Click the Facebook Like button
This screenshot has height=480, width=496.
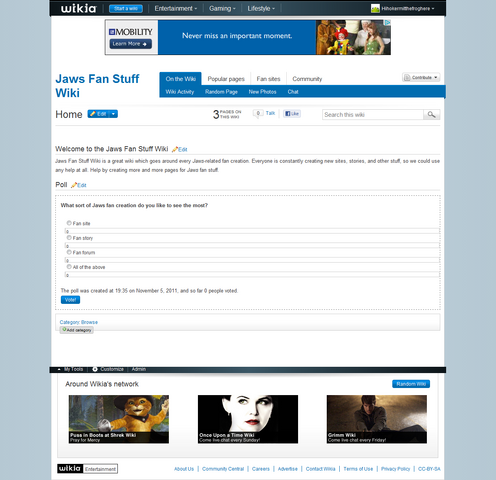pos(292,114)
